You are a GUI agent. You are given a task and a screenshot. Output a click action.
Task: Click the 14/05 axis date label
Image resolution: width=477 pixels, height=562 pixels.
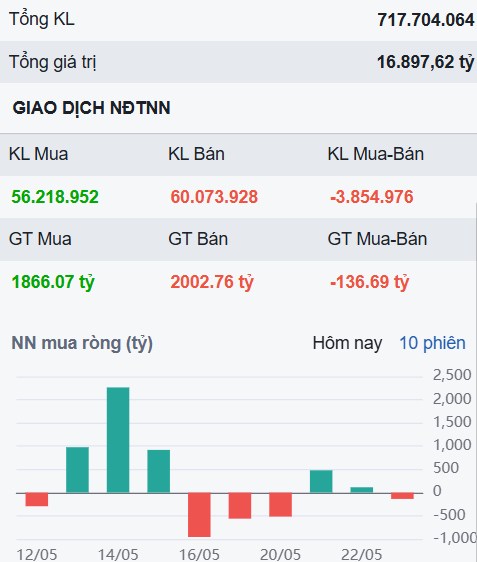pos(118,555)
